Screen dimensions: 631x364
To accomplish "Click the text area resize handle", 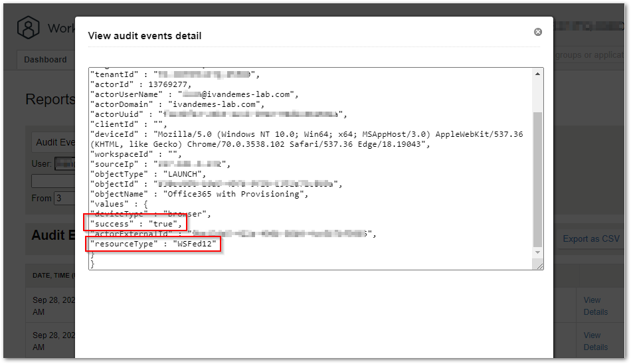I will coord(539,266).
